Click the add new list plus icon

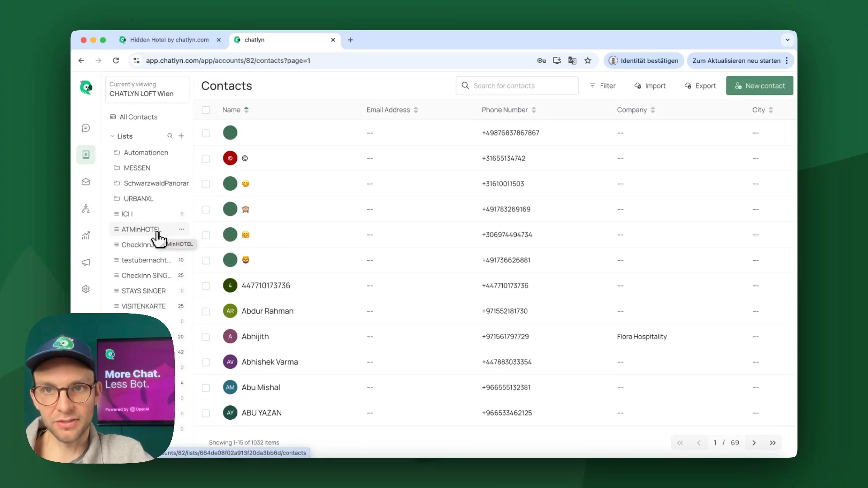(x=181, y=136)
